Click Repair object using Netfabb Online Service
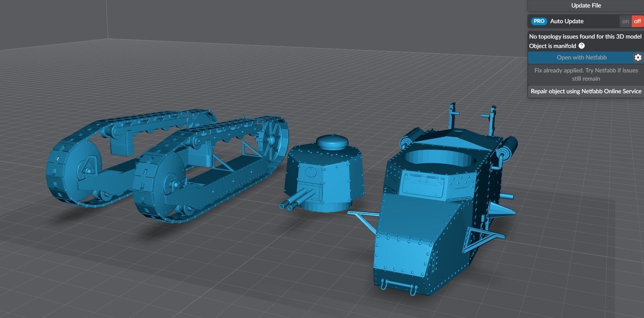The height and width of the screenshot is (318, 644). click(586, 91)
